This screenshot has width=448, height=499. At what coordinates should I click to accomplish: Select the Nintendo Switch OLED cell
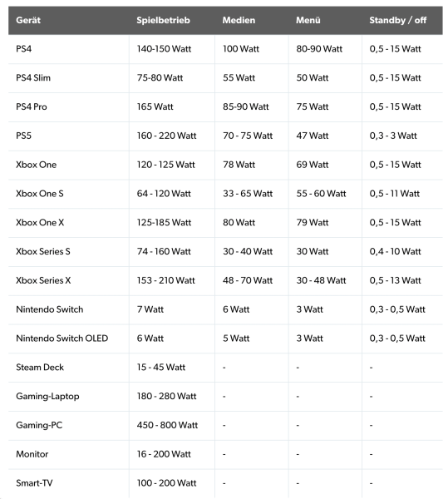coord(62,338)
